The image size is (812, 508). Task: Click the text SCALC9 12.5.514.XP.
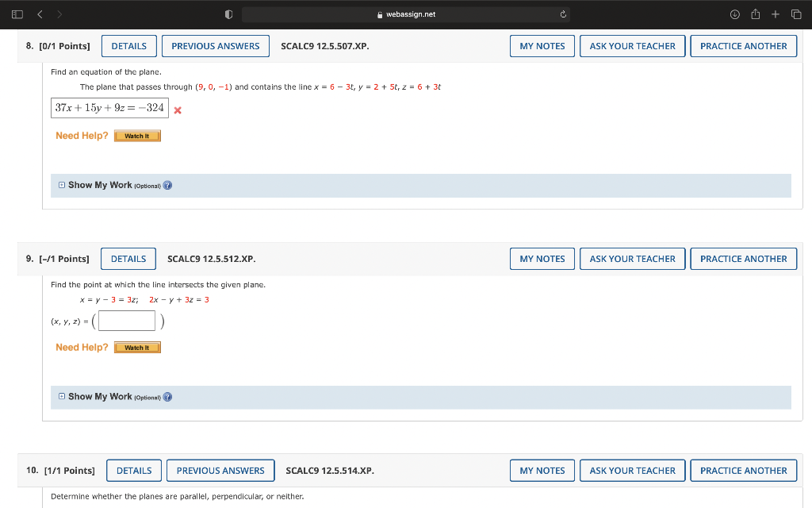pos(330,471)
